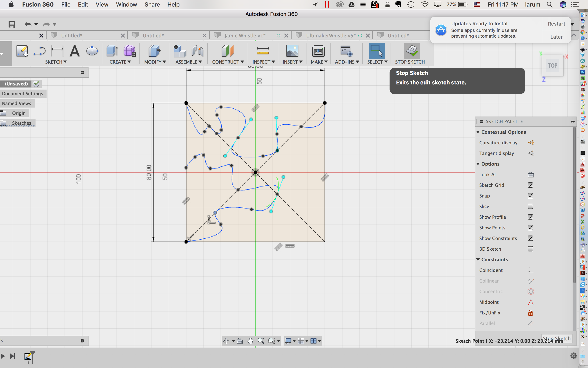
Task: Click the Insert image icon
Action: pos(292,51)
